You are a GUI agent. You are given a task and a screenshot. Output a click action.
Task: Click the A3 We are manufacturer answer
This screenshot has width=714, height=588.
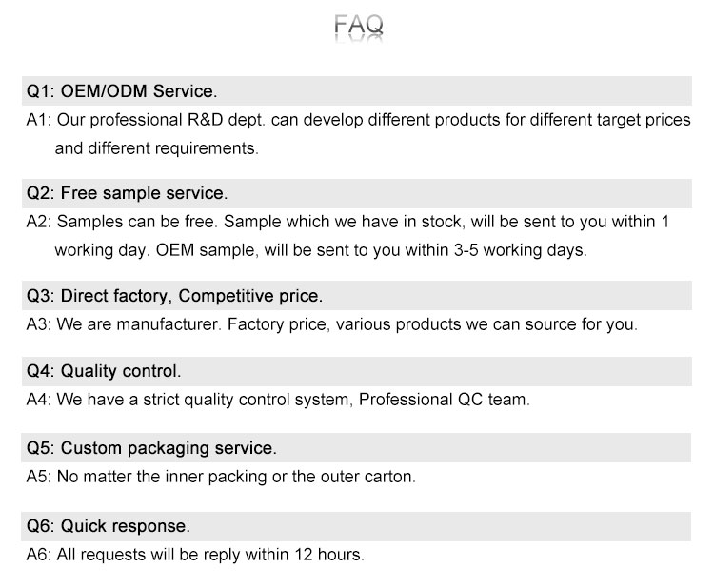pyautogui.click(x=331, y=324)
